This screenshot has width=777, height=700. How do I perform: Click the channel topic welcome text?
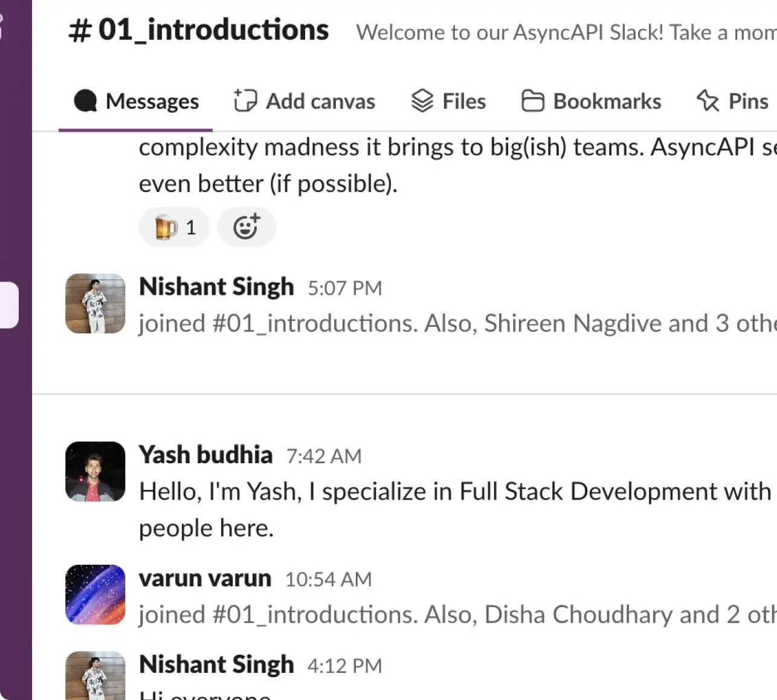point(544,32)
